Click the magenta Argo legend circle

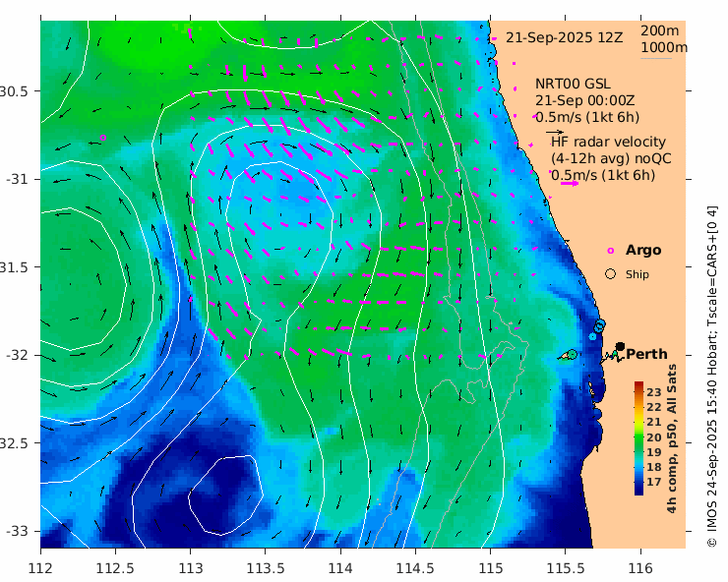click(611, 251)
